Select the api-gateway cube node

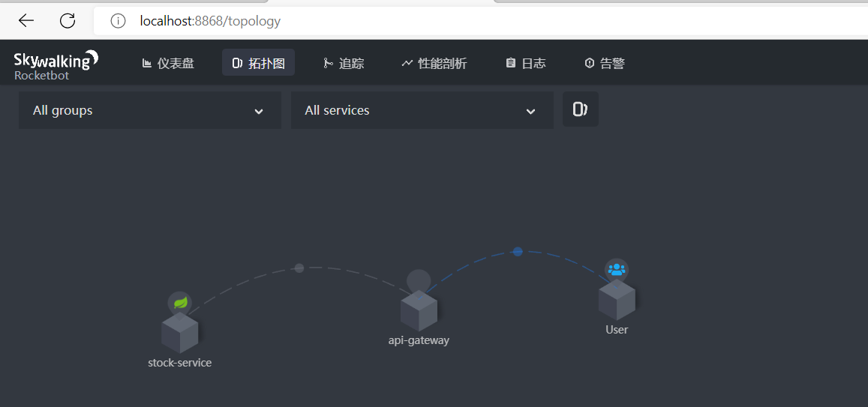click(419, 312)
